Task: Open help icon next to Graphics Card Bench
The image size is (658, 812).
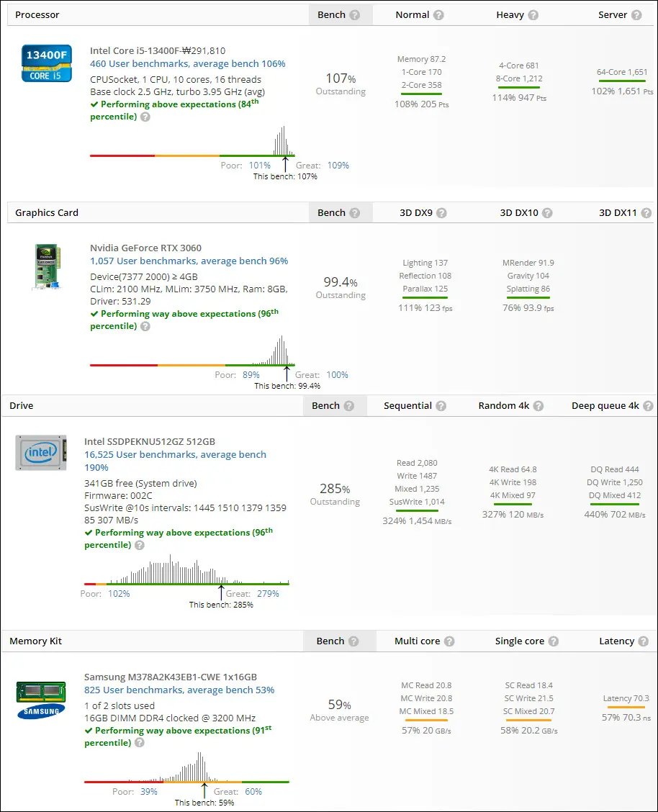Action: [x=355, y=213]
